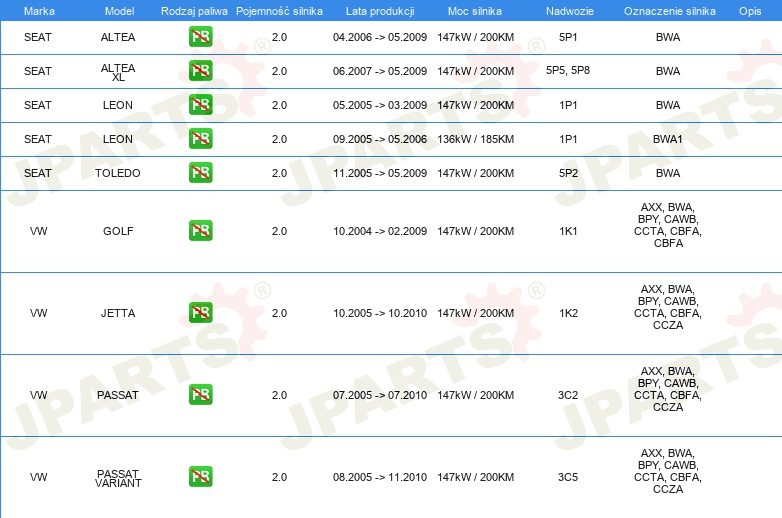Click the petrol fuel icon for PASSAT VARIANT
Screen dimensions: 782x518
point(200,477)
